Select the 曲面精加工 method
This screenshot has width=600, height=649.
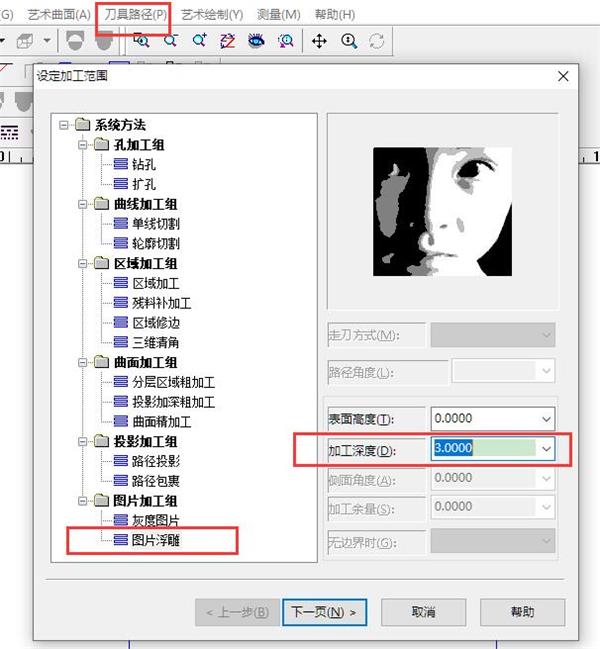click(162, 422)
